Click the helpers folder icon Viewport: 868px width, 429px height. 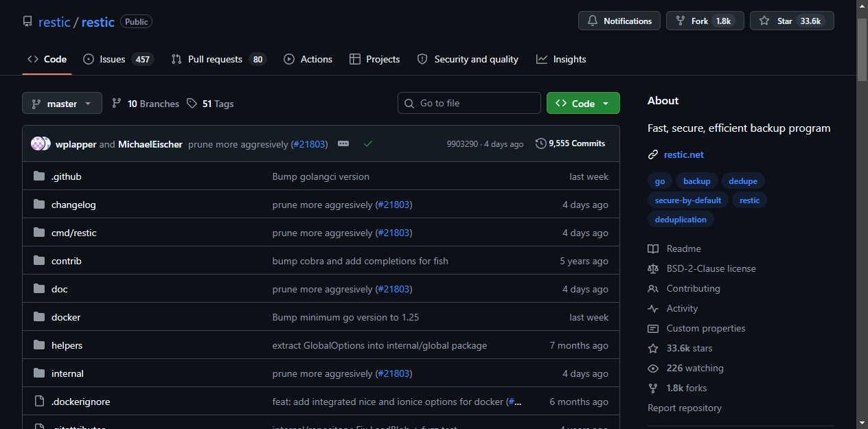pos(38,345)
